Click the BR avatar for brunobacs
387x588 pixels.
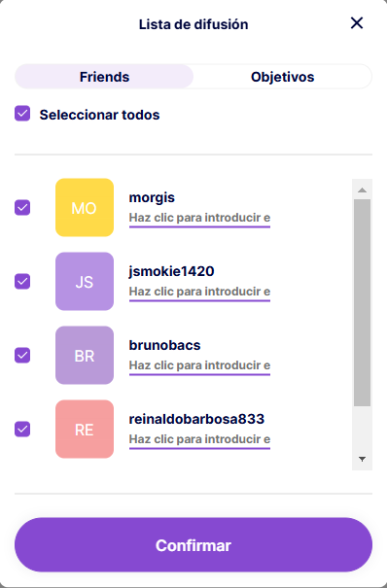[x=85, y=355]
